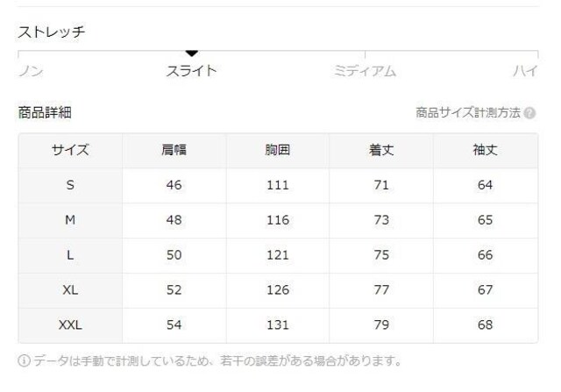Select the L size row label

70,255
